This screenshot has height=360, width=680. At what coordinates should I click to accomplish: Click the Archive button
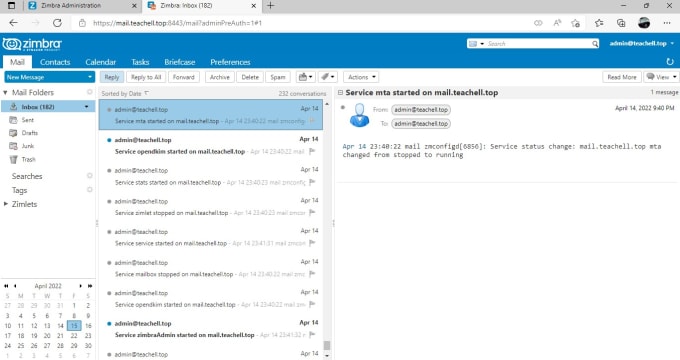coord(220,77)
